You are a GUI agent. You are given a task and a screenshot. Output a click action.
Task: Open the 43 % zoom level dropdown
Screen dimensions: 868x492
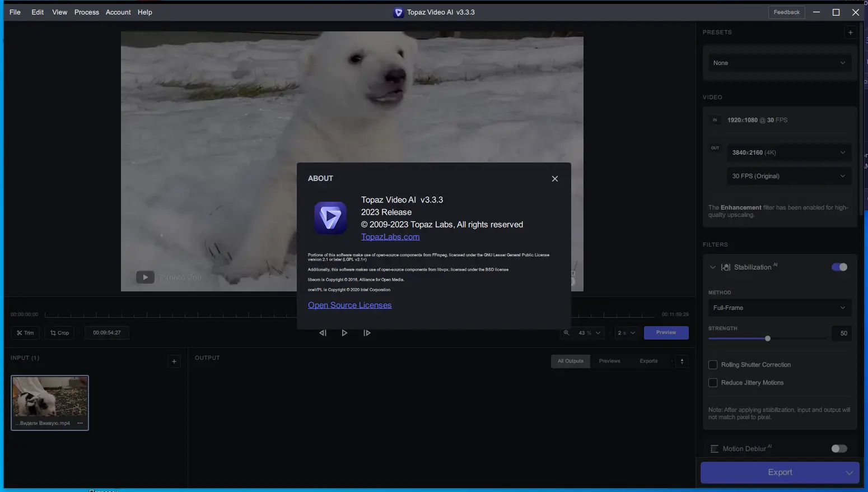click(x=589, y=333)
